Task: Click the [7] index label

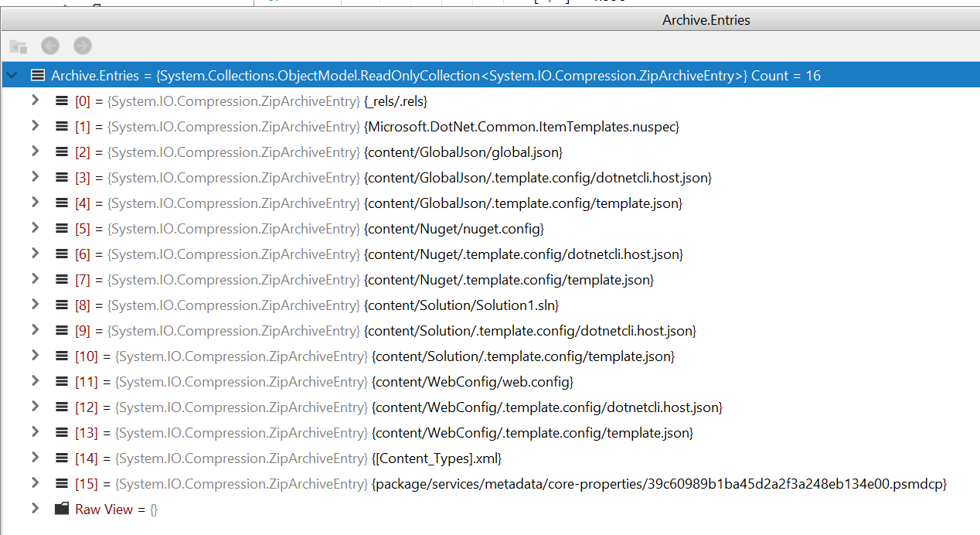Action: pos(83,280)
